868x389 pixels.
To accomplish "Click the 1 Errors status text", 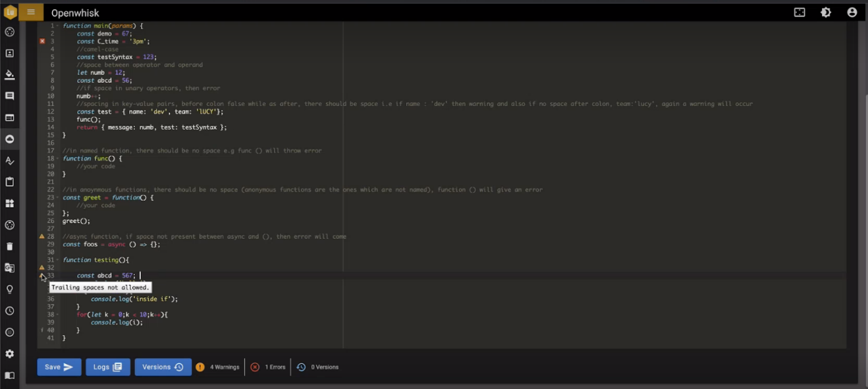I will [275, 367].
